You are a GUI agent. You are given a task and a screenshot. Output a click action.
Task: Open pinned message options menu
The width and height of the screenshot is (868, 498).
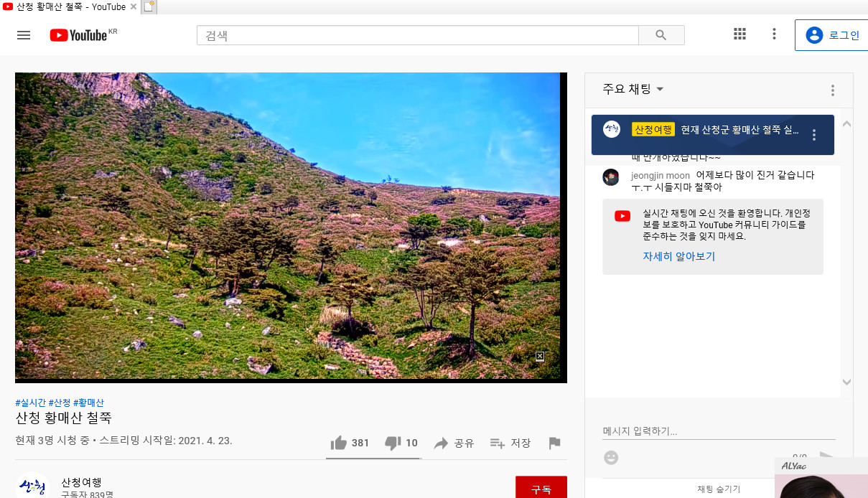[x=813, y=135]
